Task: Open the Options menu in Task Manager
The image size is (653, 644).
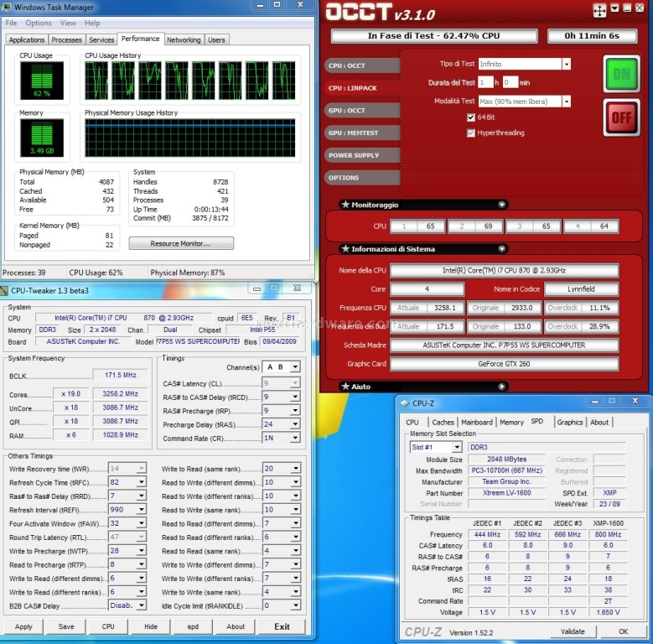Action: [39, 23]
